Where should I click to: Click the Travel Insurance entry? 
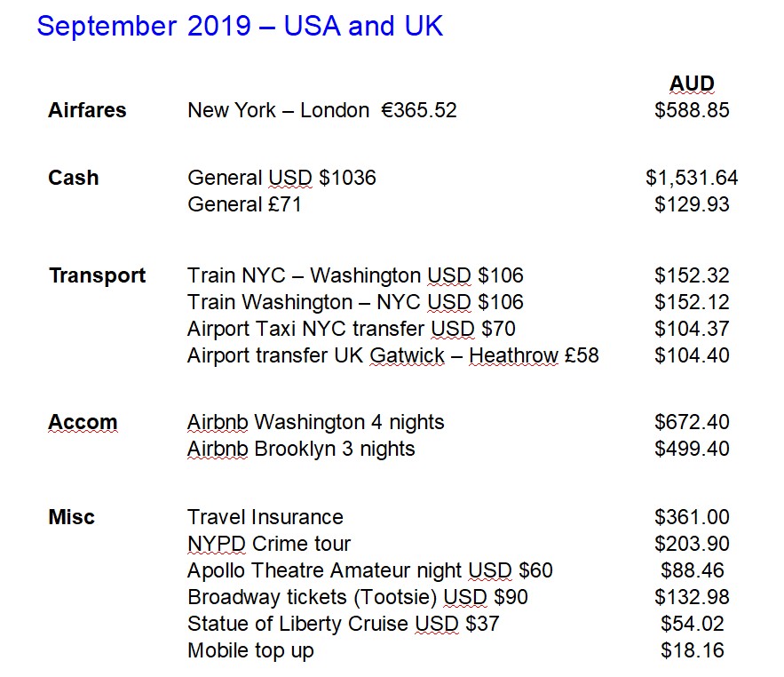coord(265,517)
